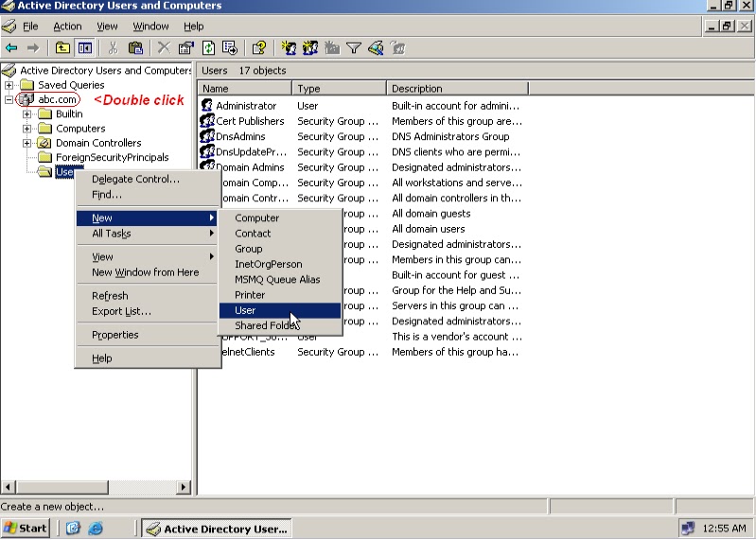Click the Create new user toolbar icon
The image size is (756, 540).
tap(289, 47)
